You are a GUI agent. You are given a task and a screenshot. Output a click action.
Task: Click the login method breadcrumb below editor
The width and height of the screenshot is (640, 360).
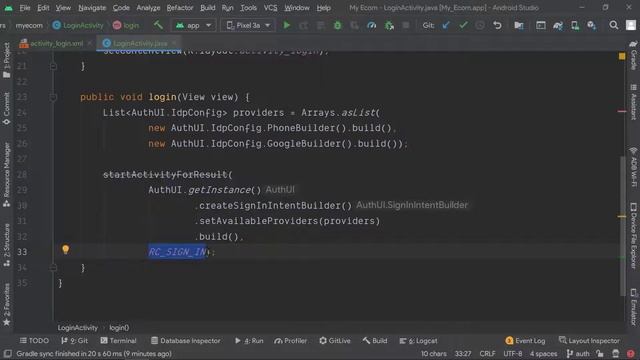(119, 327)
